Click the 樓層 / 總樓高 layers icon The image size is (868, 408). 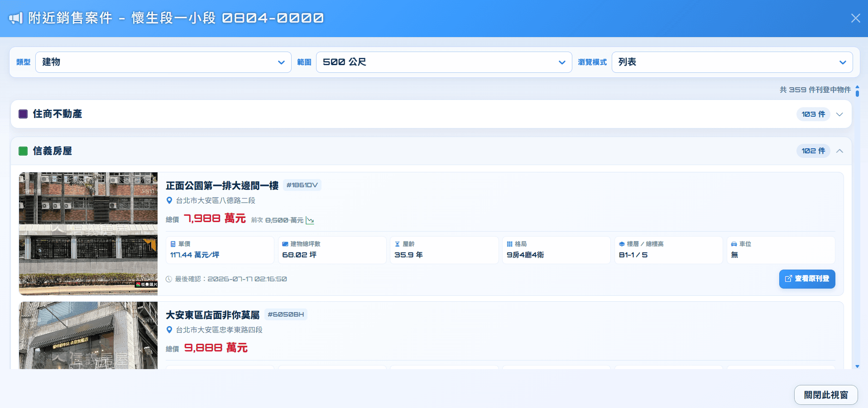622,244
